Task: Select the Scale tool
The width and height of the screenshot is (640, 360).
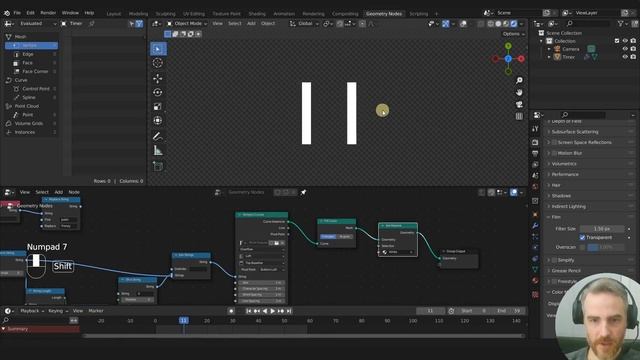Action: pyautogui.click(x=158, y=107)
